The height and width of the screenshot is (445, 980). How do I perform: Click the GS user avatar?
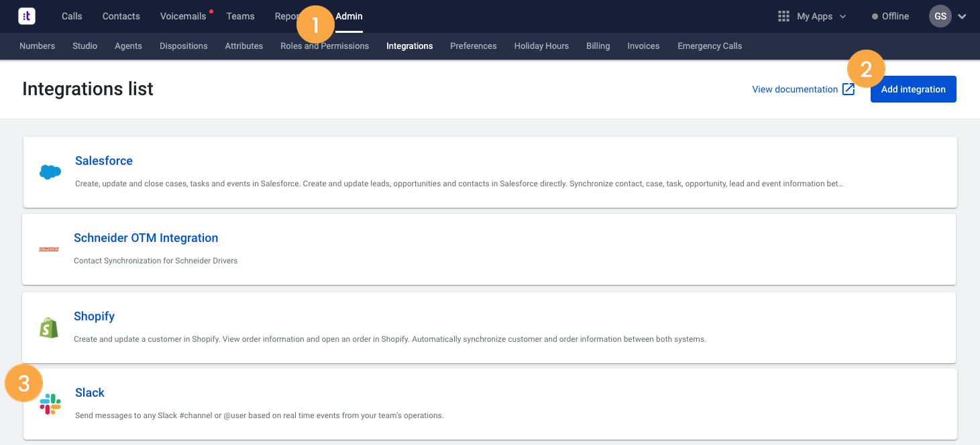(940, 16)
